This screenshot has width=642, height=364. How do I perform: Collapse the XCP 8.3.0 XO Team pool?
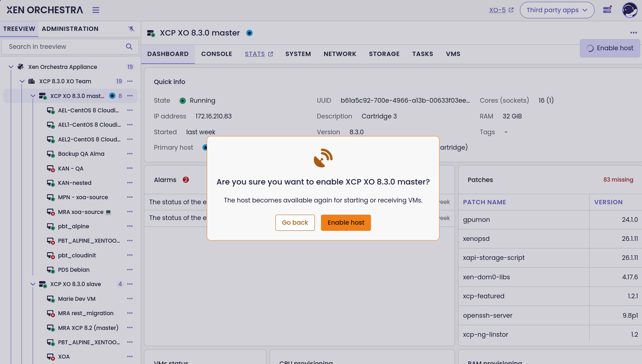[22, 81]
